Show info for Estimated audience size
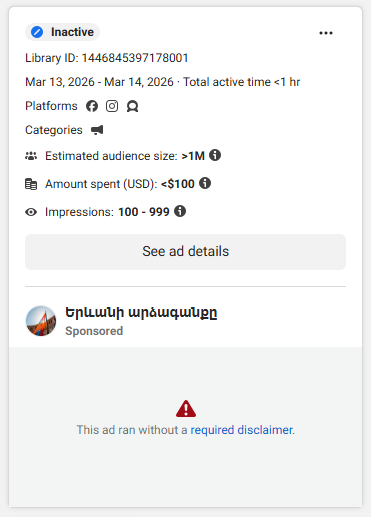The height and width of the screenshot is (517, 371). click(x=215, y=155)
